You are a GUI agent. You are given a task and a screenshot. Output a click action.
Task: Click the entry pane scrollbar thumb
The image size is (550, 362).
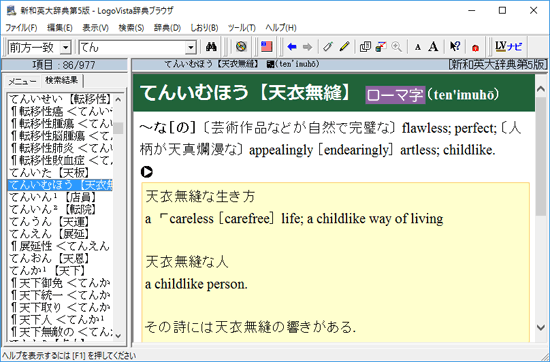541,157
